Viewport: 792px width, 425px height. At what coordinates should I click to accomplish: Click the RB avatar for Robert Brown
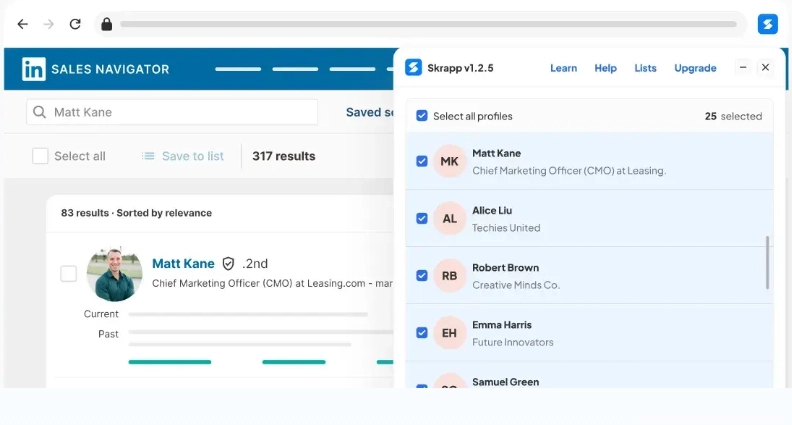pos(449,275)
